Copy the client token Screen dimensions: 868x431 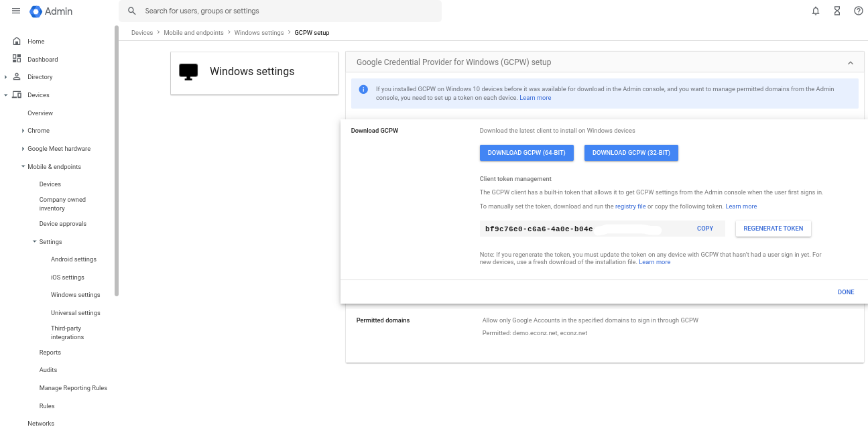click(705, 229)
